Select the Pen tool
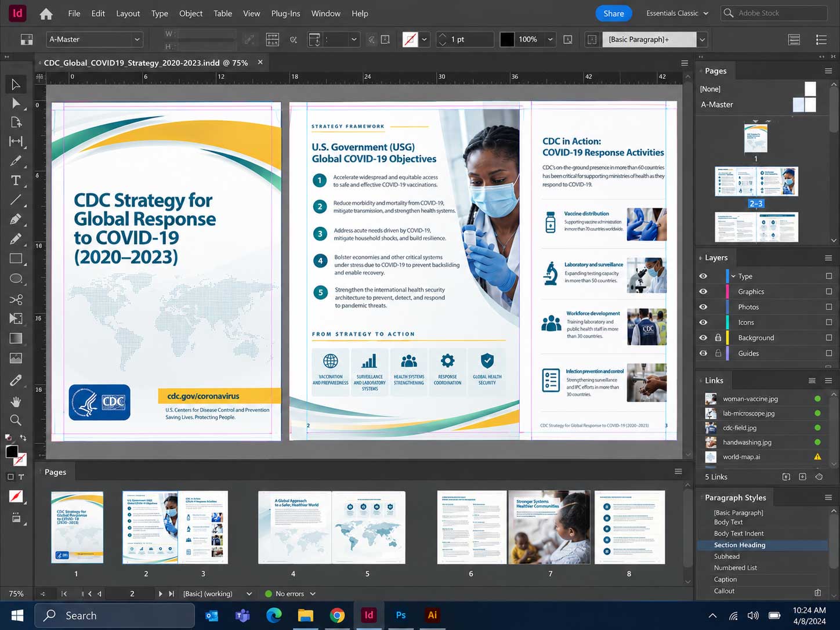 pos(16,219)
